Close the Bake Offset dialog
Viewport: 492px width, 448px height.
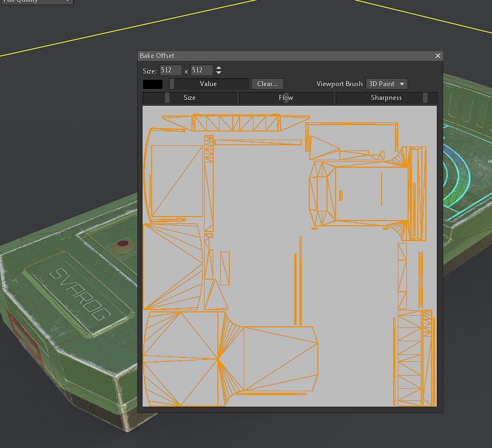438,56
